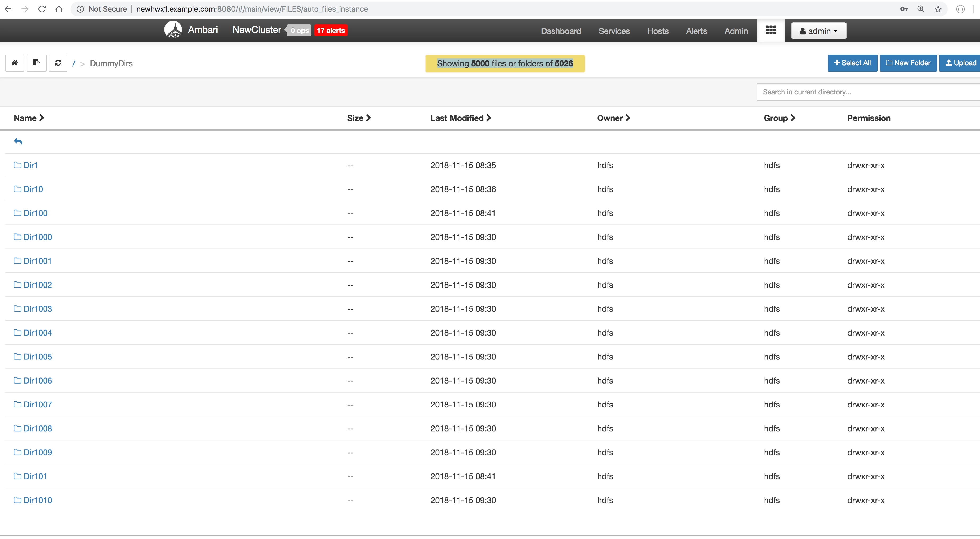Click the Select All button

(852, 63)
